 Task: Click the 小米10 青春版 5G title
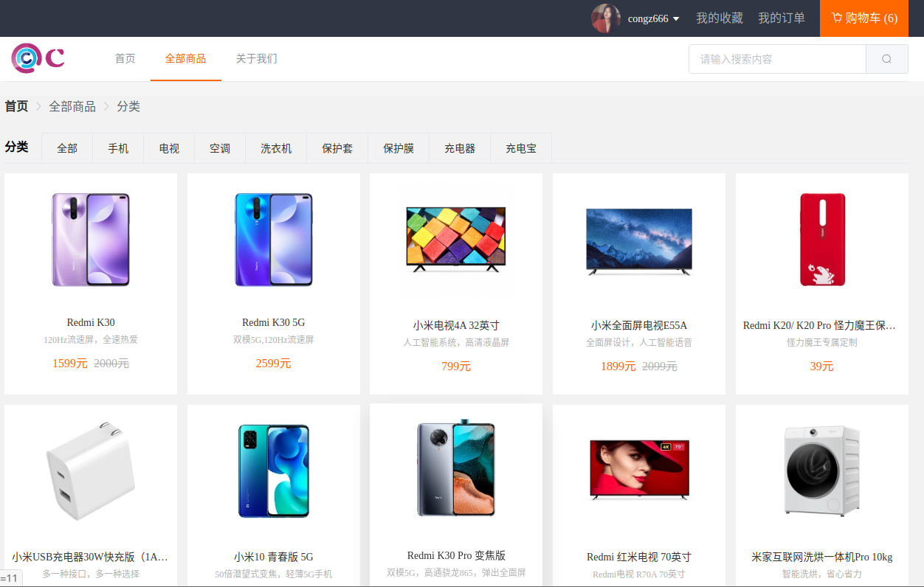click(274, 557)
